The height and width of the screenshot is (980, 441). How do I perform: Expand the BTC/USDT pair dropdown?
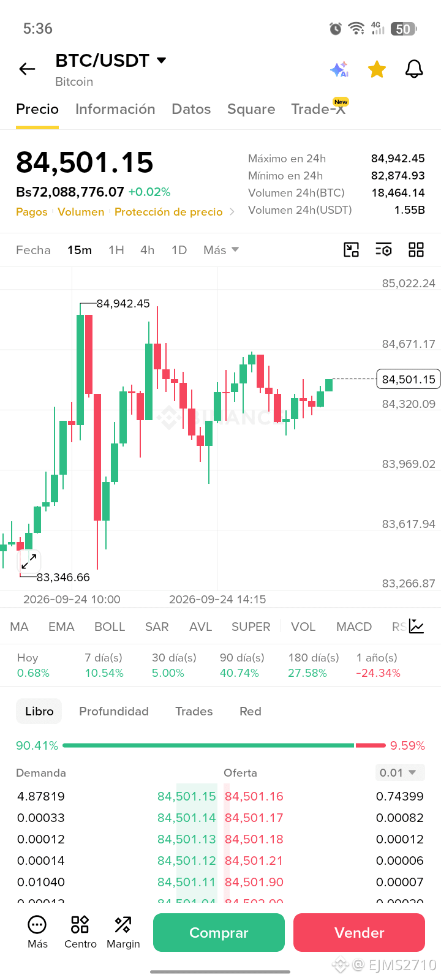tap(162, 60)
